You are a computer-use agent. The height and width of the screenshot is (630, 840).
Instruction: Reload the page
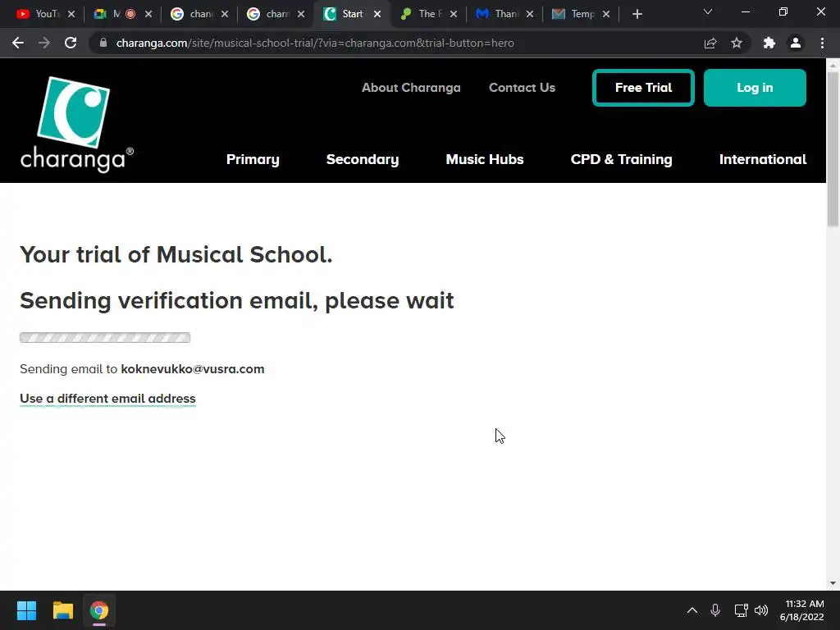click(x=71, y=43)
